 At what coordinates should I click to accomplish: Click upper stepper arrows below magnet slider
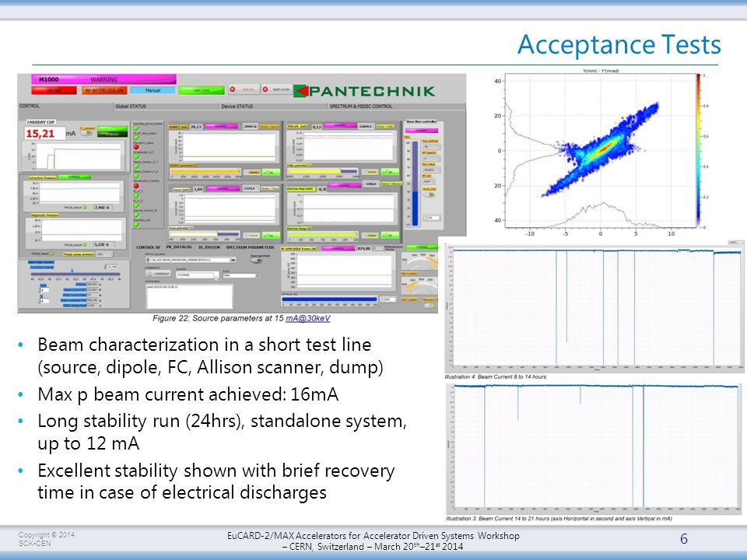[39, 290]
